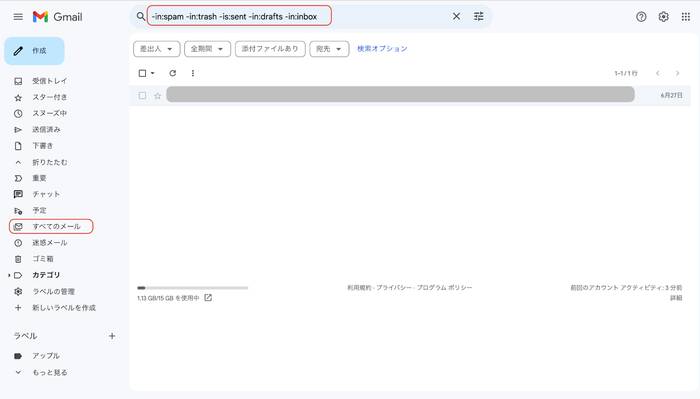Click the 1-1/1 message count text
This screenshot has width=700, height=399.
[626, 73]
